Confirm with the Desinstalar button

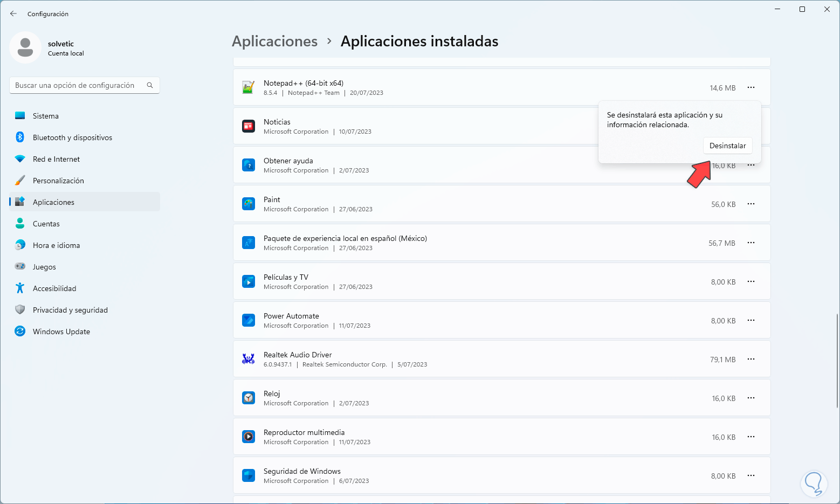pos(727,146)
